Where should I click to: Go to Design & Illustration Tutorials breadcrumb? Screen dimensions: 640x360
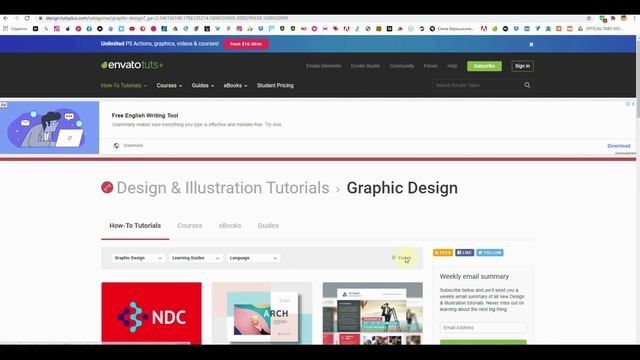(x=223, y=188)
